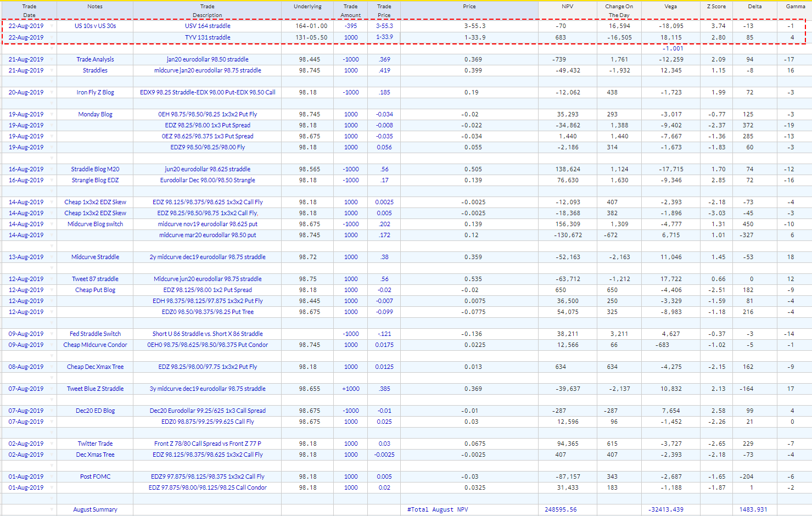Click 'USV 164 straddle' trade description
Screen dimensions: 812x516
pos(208,26)
